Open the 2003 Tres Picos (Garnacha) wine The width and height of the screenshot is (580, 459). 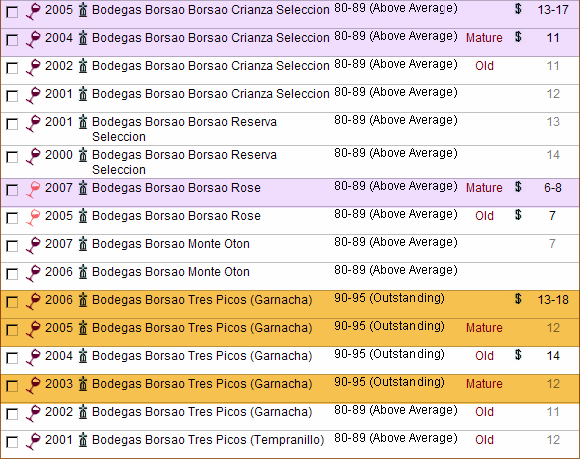(202, 384)
